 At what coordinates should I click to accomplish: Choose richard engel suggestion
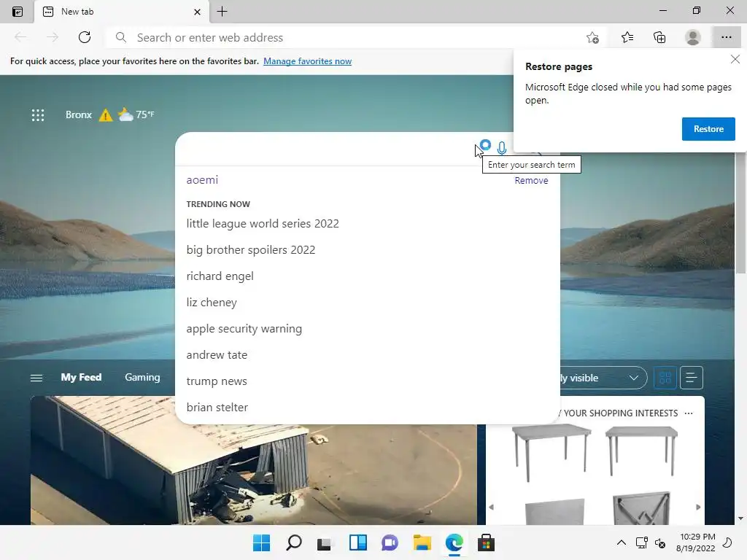tap(220, 276)
